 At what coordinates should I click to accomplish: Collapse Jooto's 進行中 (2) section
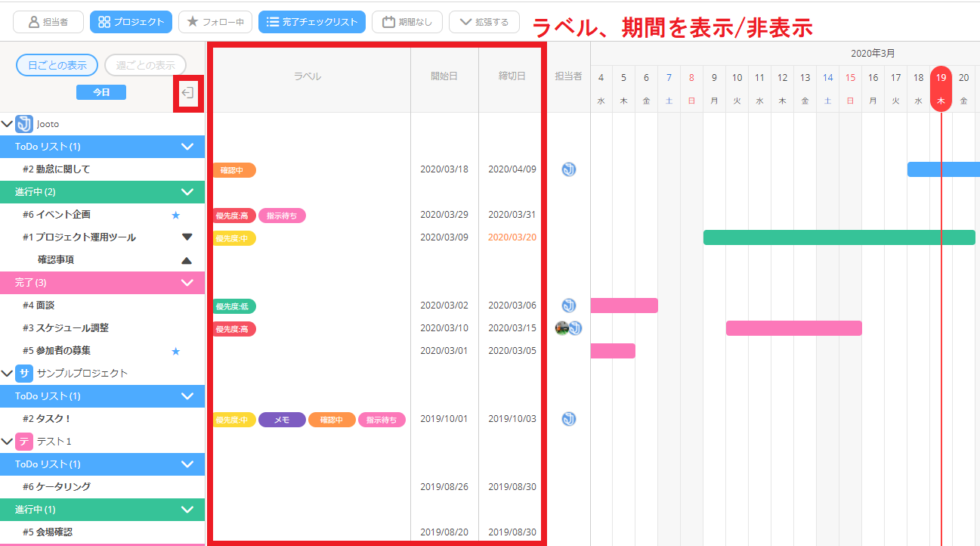pyautogui.click(x=187, y=192)
